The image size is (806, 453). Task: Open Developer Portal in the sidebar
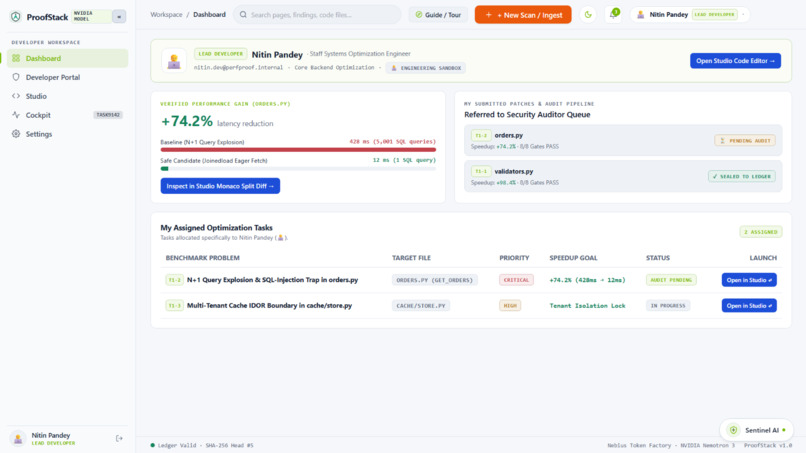67,77
